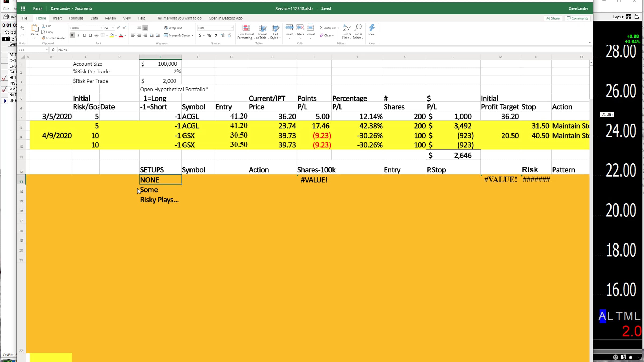This screenshot has width=644, height=362.
Task: Open the Comments pane
Action: [x=577, y=18]
